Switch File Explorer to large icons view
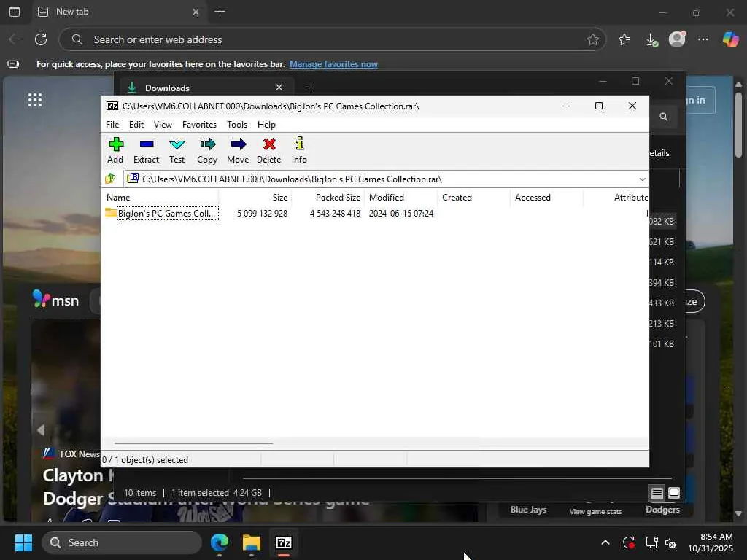The image size is (747, 560). (673, 493)
